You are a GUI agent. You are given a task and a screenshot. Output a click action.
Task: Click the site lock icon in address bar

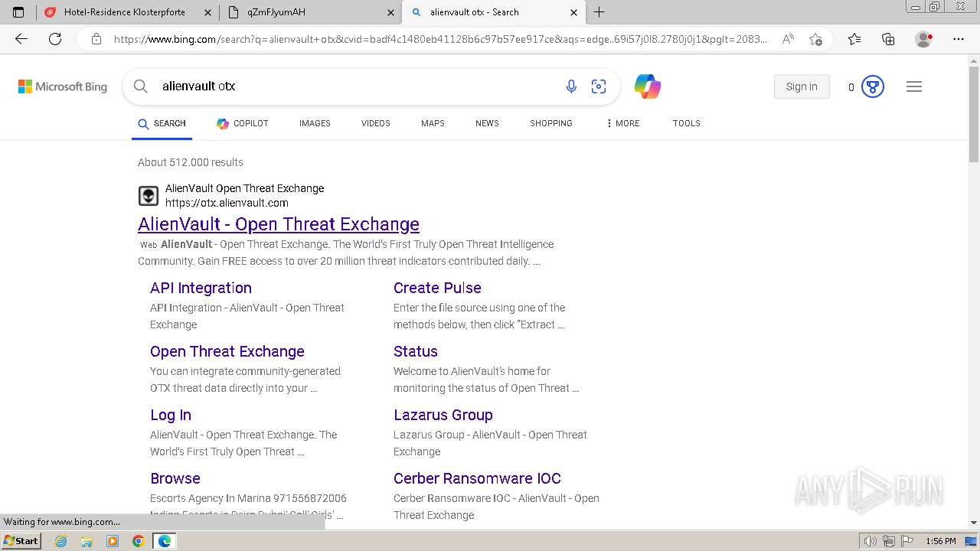(x=96, y=39)
